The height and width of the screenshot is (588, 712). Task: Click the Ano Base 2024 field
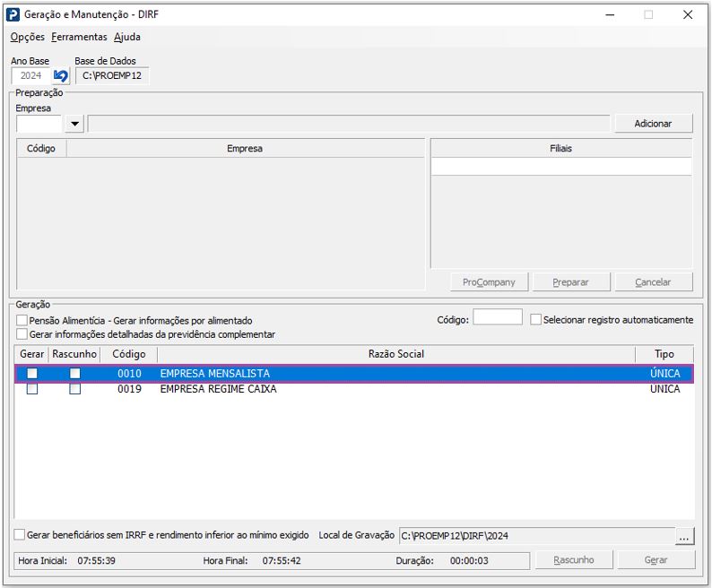(30, 76)
